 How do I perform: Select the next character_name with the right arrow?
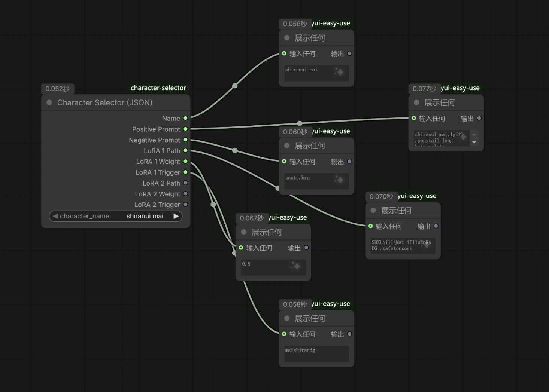pyautogui.click(x=176, y=216)
